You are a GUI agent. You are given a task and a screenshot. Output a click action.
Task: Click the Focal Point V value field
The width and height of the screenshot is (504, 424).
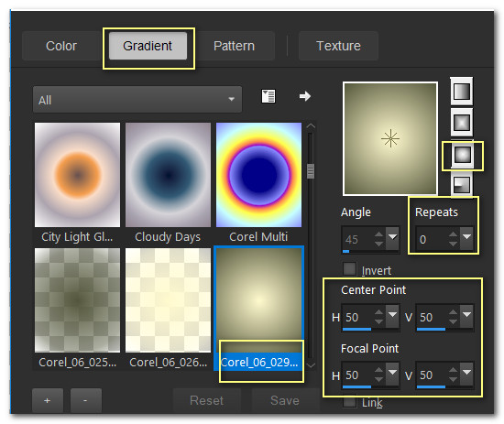pyautogui.click(x=433, y=375)
